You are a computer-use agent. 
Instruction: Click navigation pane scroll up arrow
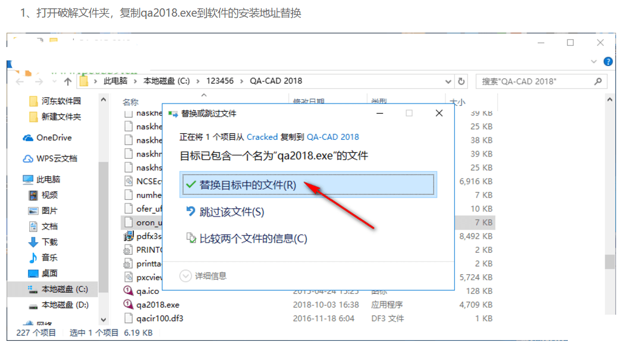(103, 99)
